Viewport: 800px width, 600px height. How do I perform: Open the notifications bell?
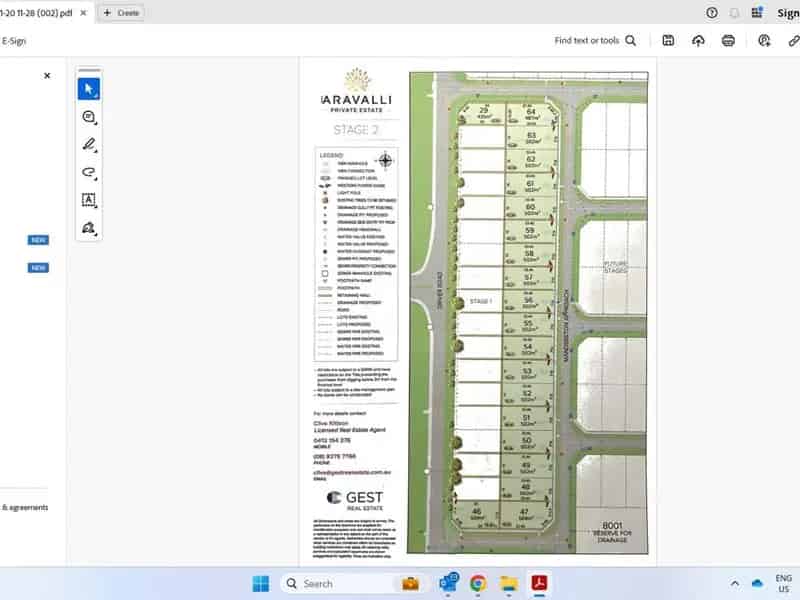tap(734, 13)
